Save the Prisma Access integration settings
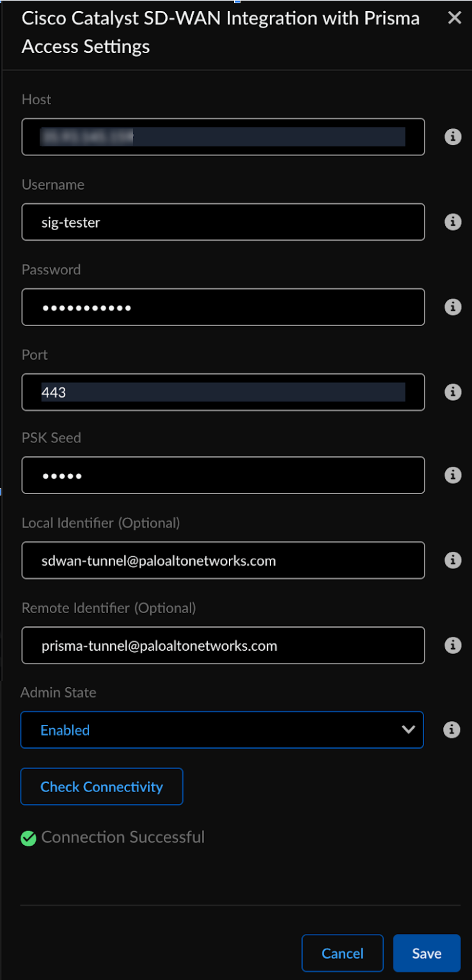 tap(427, 953)
